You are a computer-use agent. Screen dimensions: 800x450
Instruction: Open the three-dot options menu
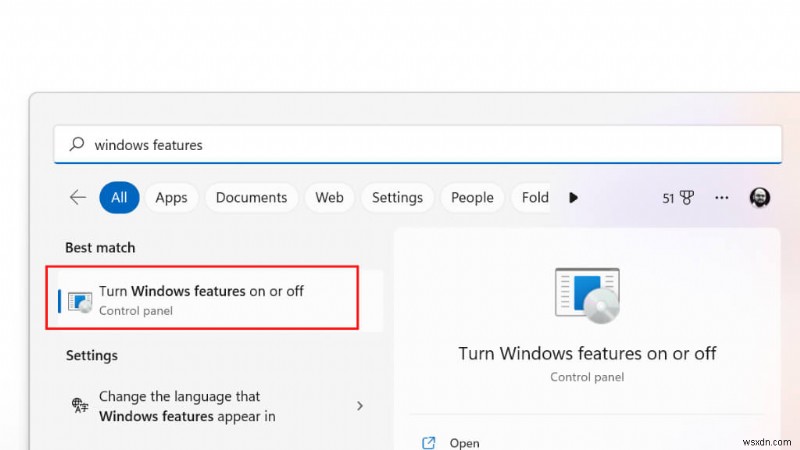[x=721, y=197]
